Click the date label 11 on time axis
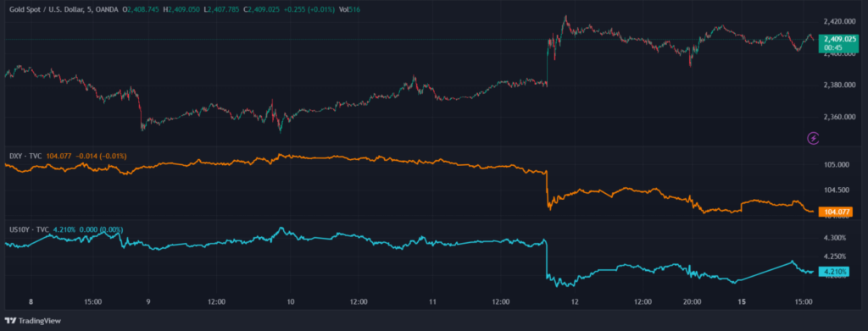This screenshot has height=331, width=868. 433,301
